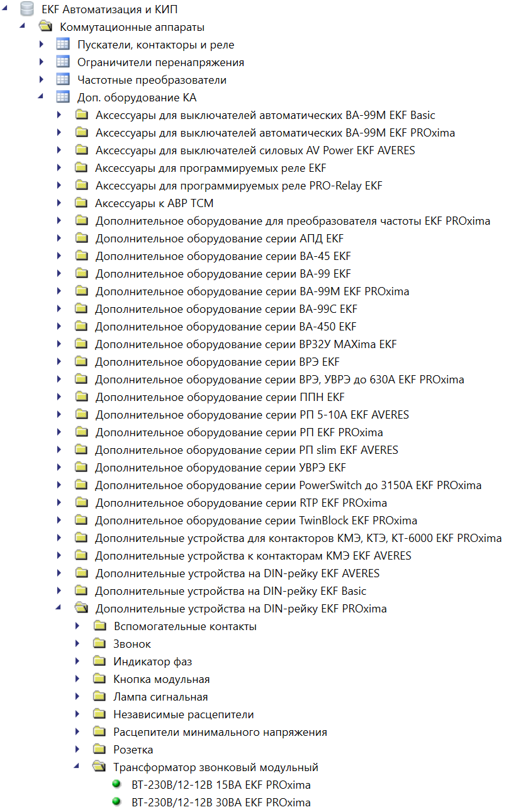
Task: Select устройства для контакторов КМЭ, КТЭ, КТ-6000
Action: (x=298, y=538)
